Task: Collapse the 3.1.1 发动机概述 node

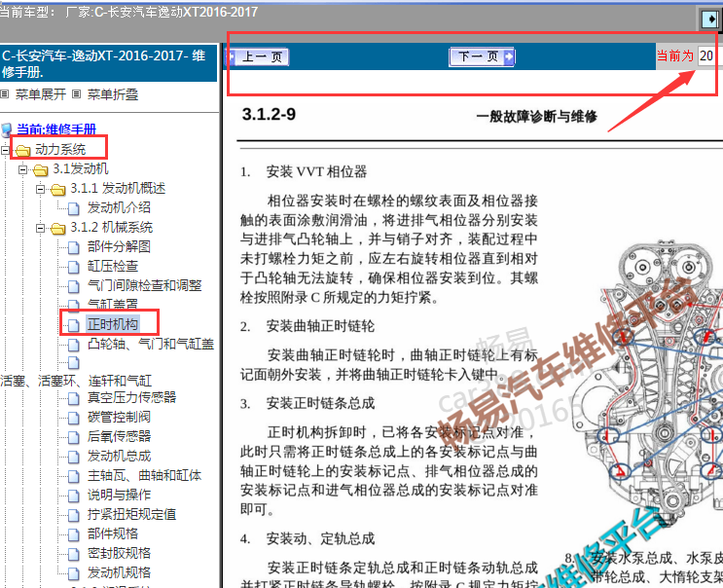Action: click(x=40, y=189)
